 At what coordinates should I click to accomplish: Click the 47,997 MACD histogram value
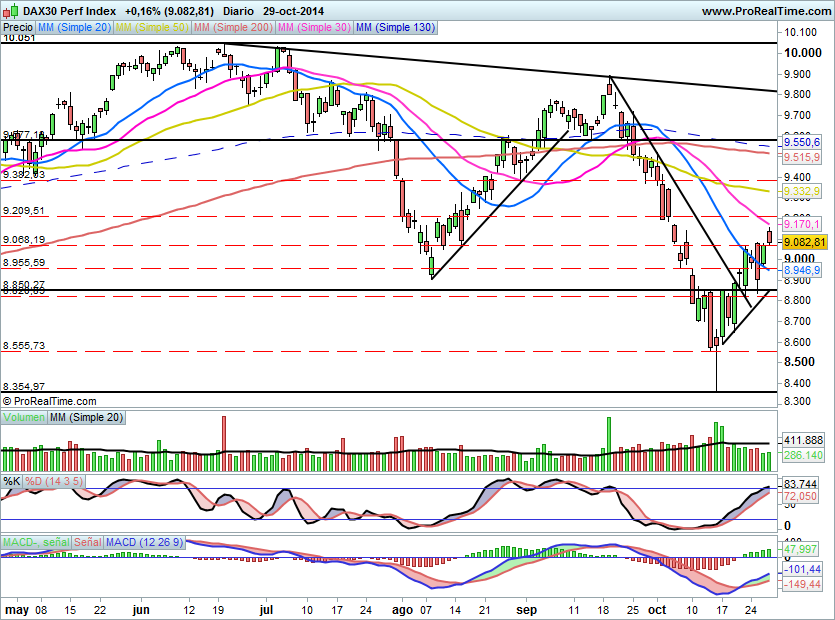[x=800, y=549]
